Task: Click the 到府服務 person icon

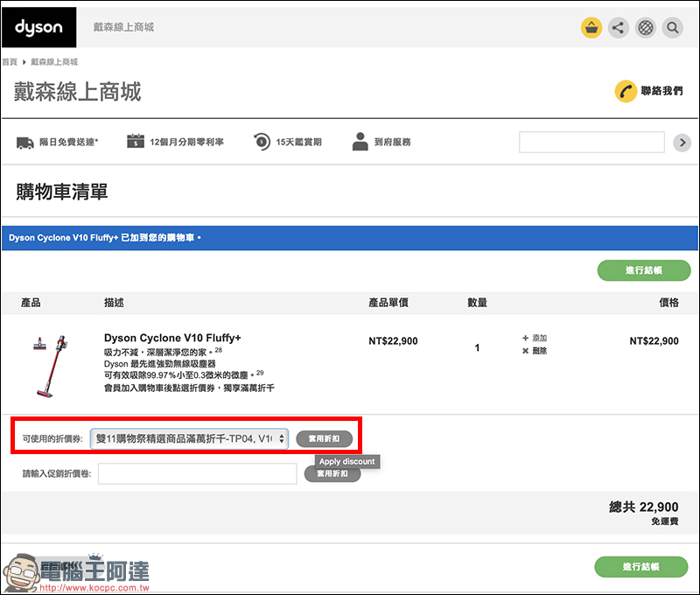Action: (360, 142)
